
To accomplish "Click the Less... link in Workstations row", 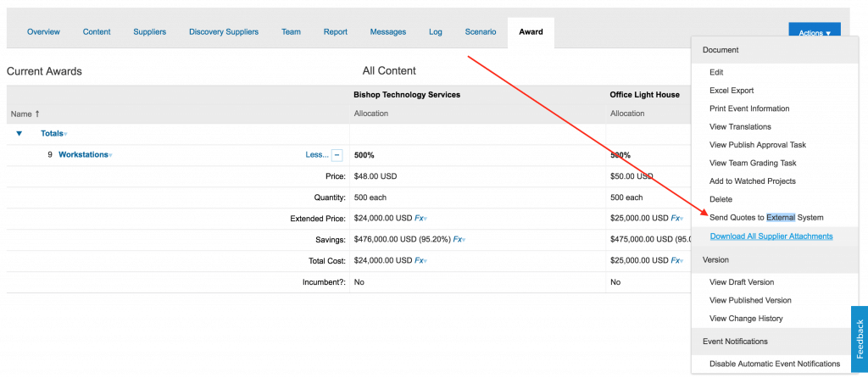I will click(x=317, y=155).
